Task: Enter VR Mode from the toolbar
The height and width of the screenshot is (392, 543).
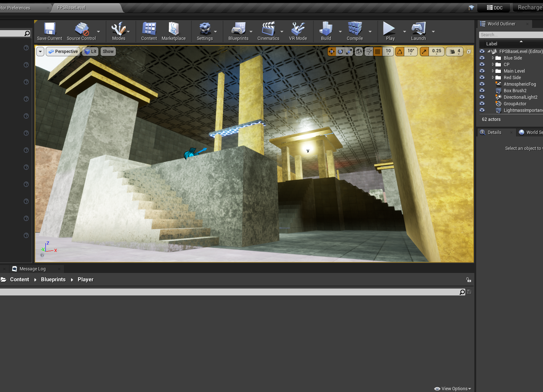Action: [298, 31]
